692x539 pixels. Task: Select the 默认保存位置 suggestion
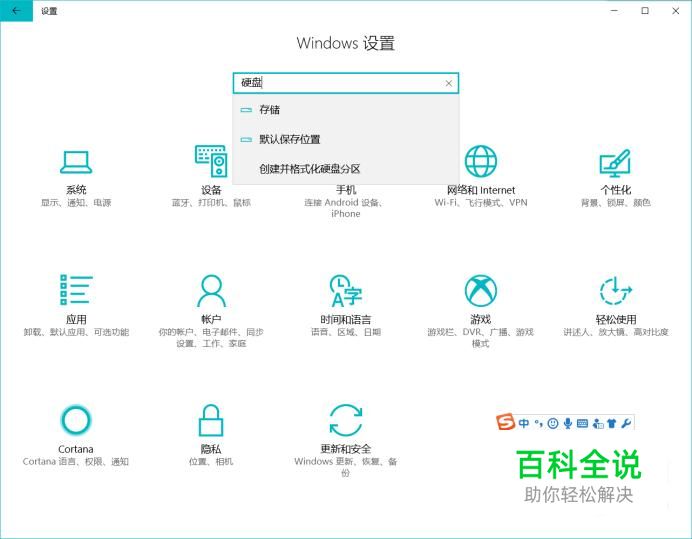point(346,139)
